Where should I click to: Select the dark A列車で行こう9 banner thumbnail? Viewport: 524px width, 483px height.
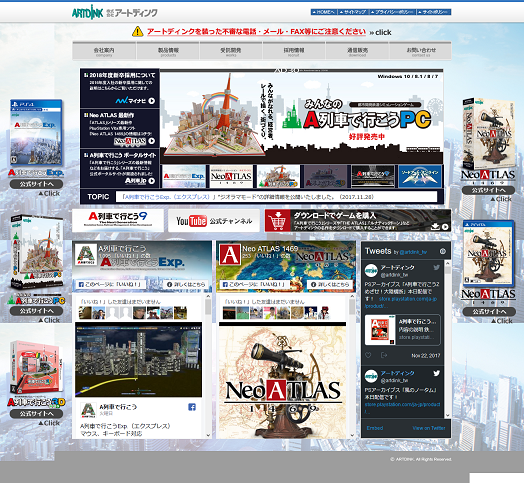click(x=373, y=176)
